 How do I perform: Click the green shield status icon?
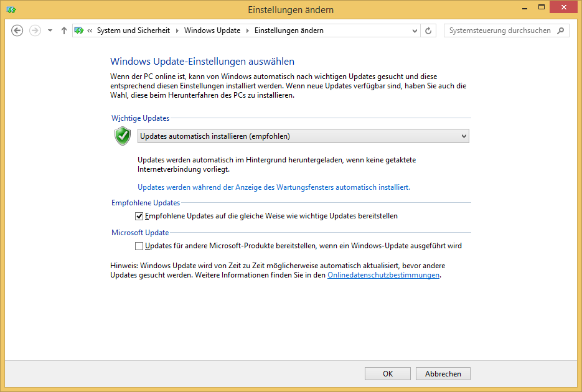[123, 136]
